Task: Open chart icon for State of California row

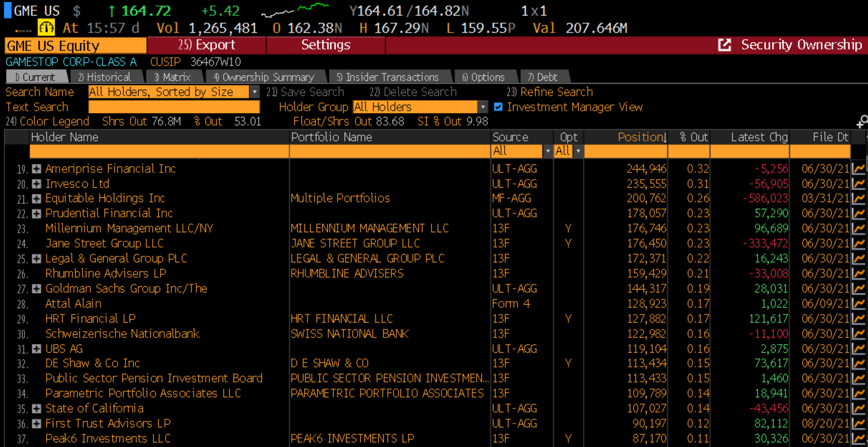Action: click(x=859, y=409)
